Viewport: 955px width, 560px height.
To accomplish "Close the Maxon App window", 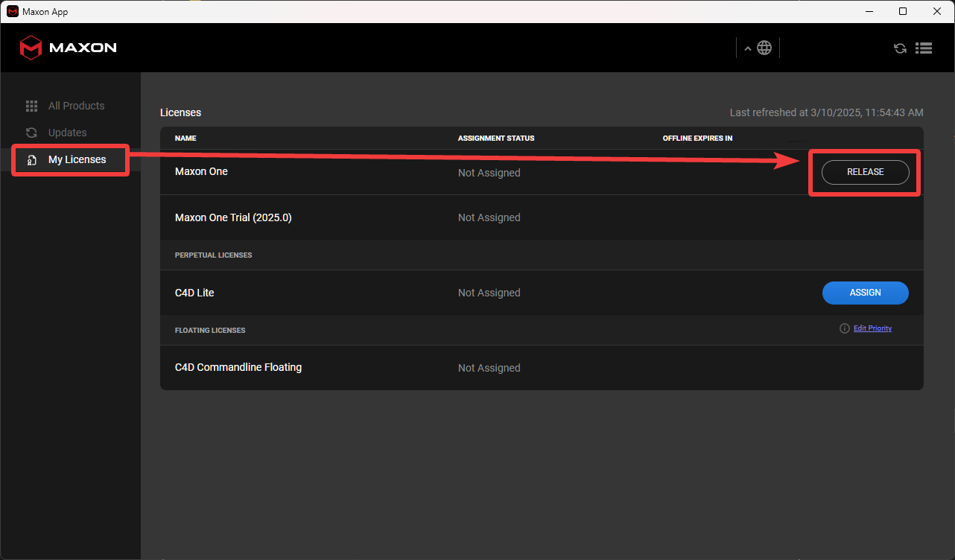I will point(937,11).
